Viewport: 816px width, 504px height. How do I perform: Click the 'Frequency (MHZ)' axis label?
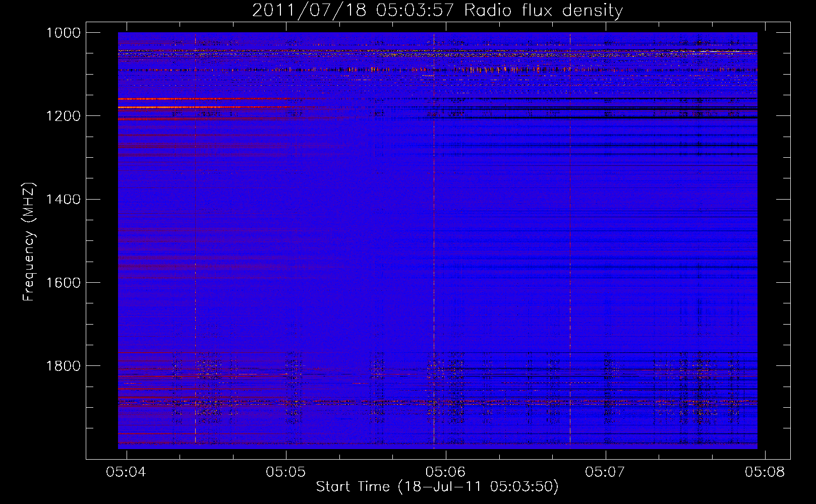tap(29, 242)
